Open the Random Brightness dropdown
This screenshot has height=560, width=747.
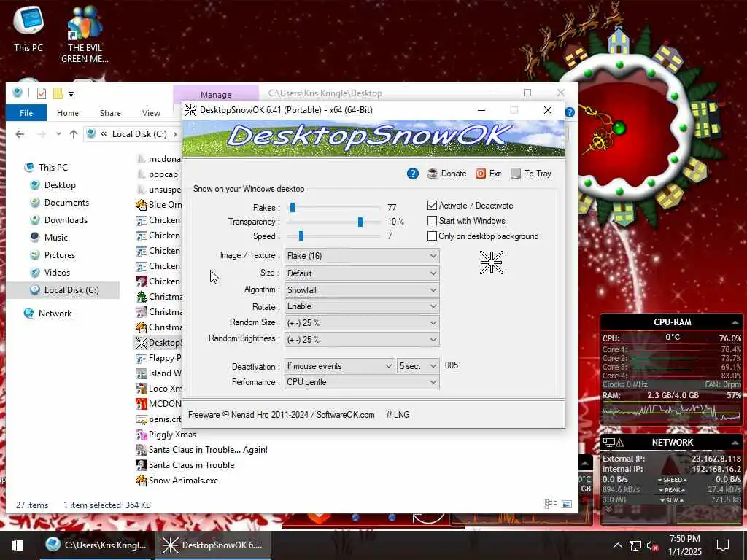pos(362,340)
